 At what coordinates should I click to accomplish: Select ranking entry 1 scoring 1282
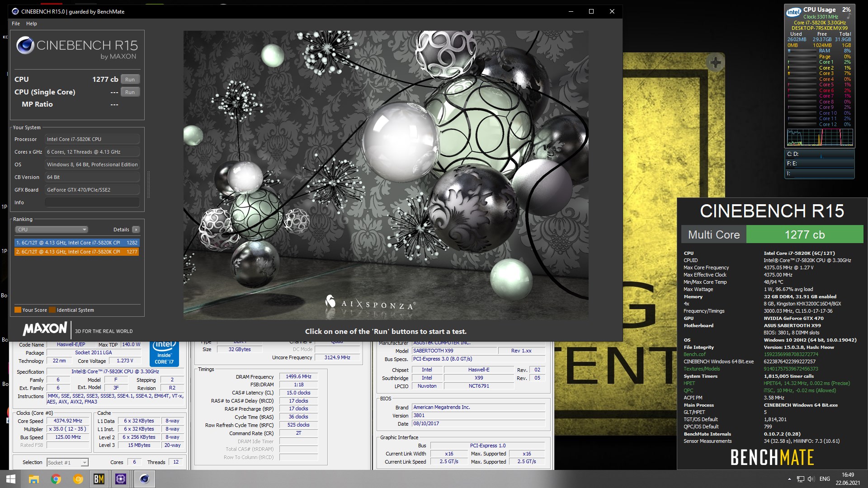pyautogui.click(x=77, y=243)
